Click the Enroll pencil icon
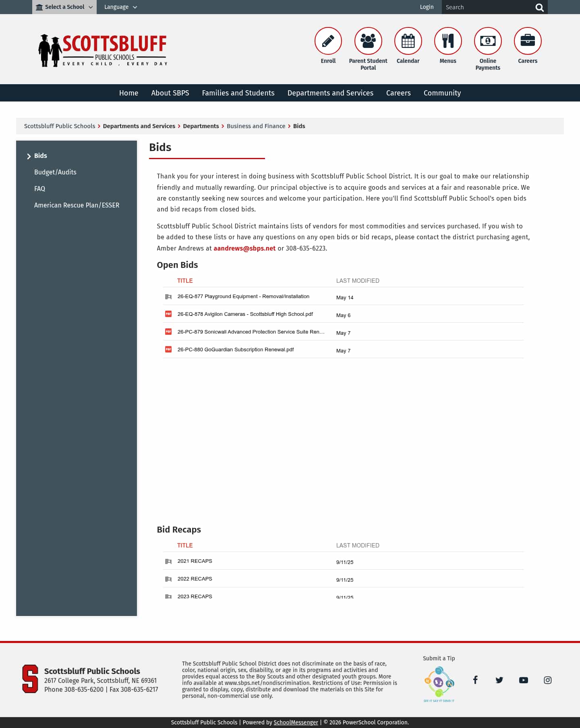580x728 pixels. coord(328,41)
